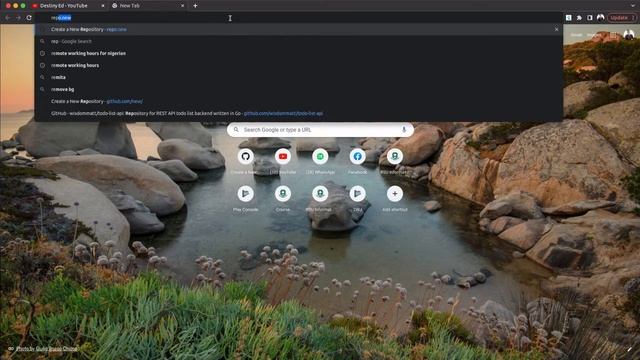640x360 pixels.
Task: Click the Update button in the toolbar
Action: click(x=622, y=18)
